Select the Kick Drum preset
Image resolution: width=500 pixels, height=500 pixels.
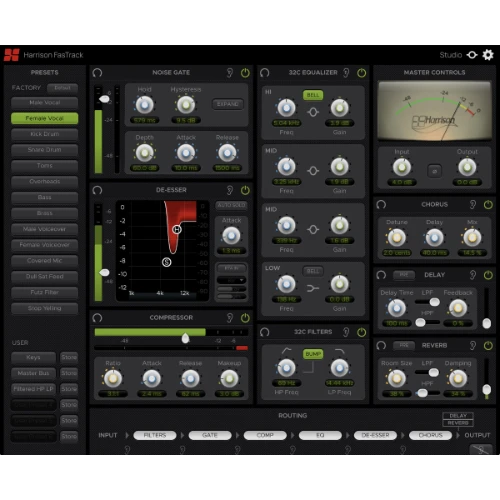pos(45,134)
